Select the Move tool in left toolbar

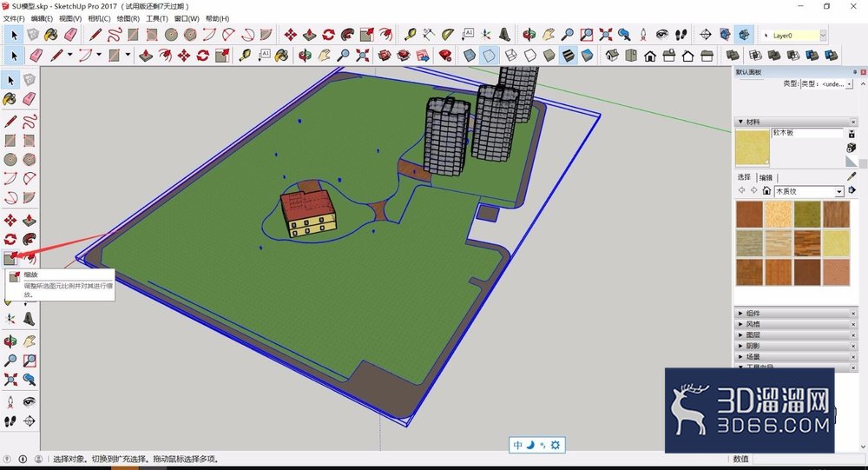[x=10, y=221]
